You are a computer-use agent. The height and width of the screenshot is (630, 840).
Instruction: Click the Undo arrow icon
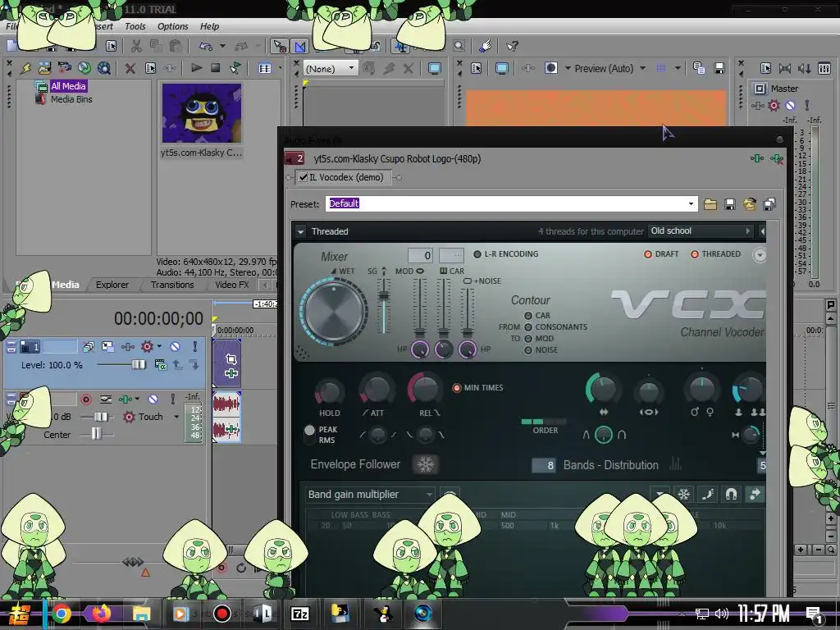click(206, 46)
